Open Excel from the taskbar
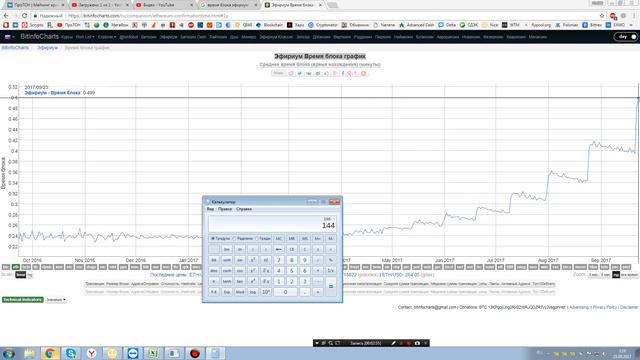 [153, 353]
